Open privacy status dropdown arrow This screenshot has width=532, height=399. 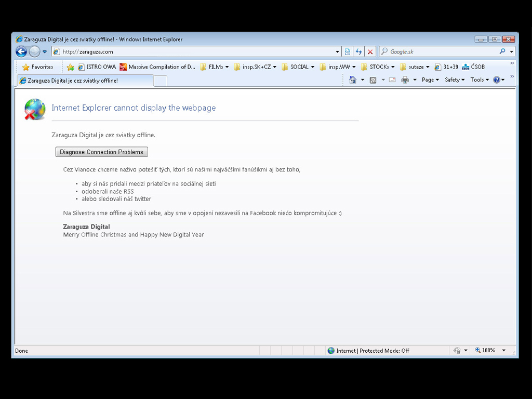click(x=466, y=351)
